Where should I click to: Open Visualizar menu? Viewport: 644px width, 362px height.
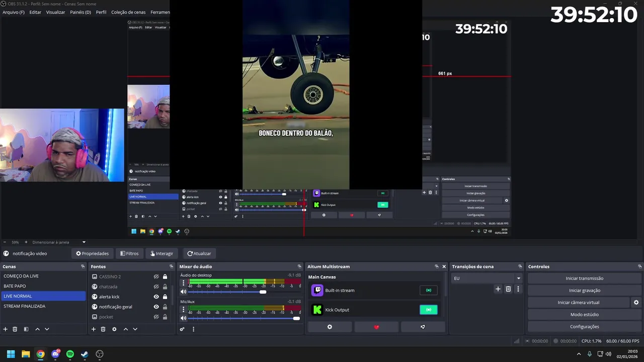(55, 12)
